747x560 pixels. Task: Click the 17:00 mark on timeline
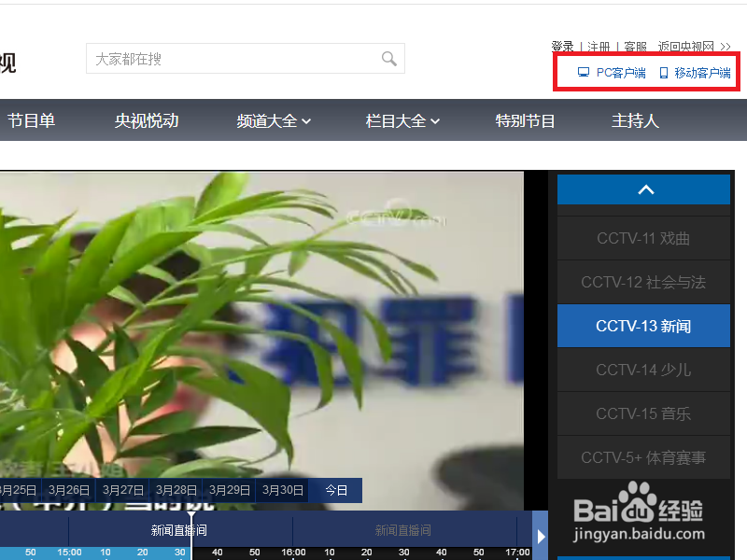coord(518,553)
